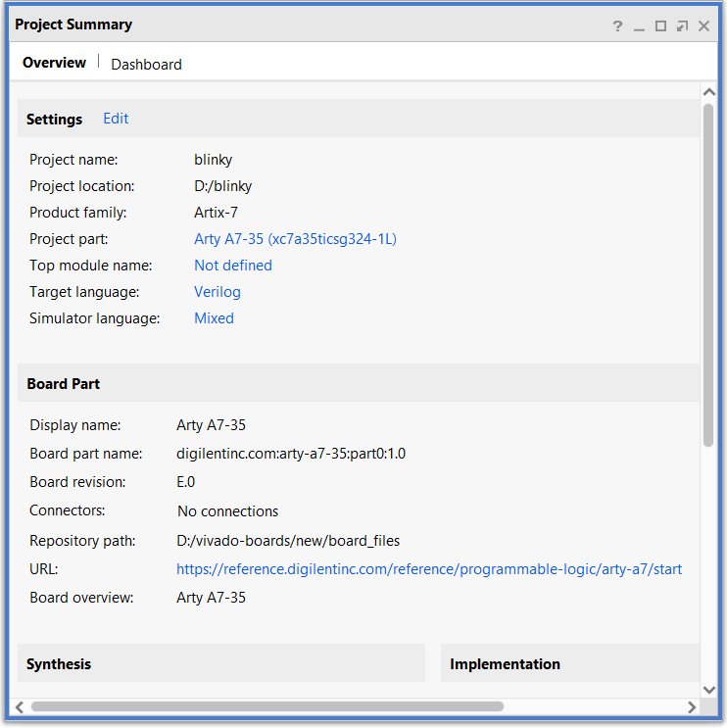This screenshot has height=728, width=727.
Task: Click the Arty A7-35 project part link
Action: [x=295, y=239]
